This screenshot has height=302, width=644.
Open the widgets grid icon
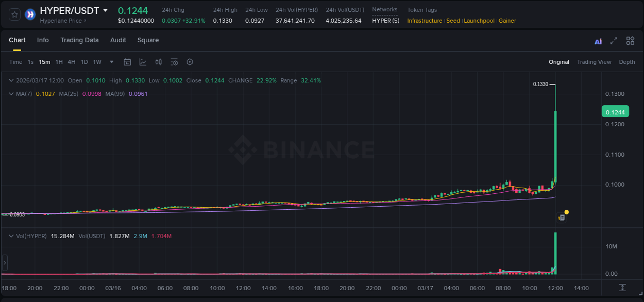[630, 40]
